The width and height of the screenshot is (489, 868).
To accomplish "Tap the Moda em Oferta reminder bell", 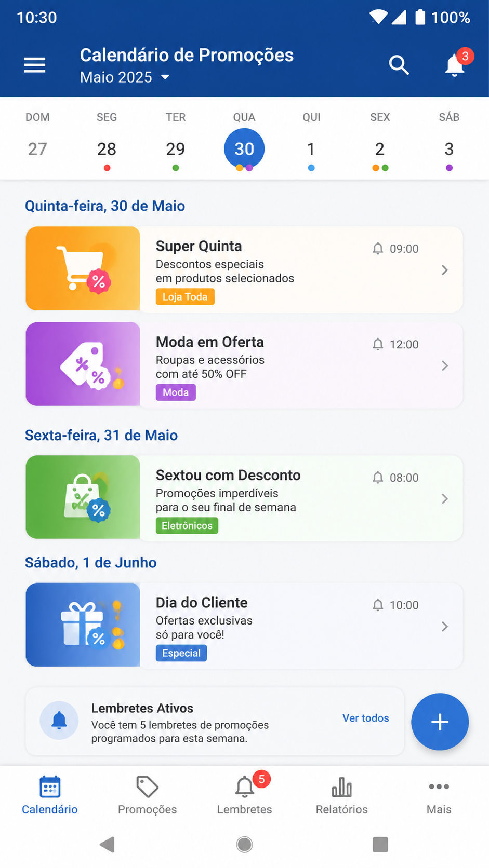I will (378, 344).
